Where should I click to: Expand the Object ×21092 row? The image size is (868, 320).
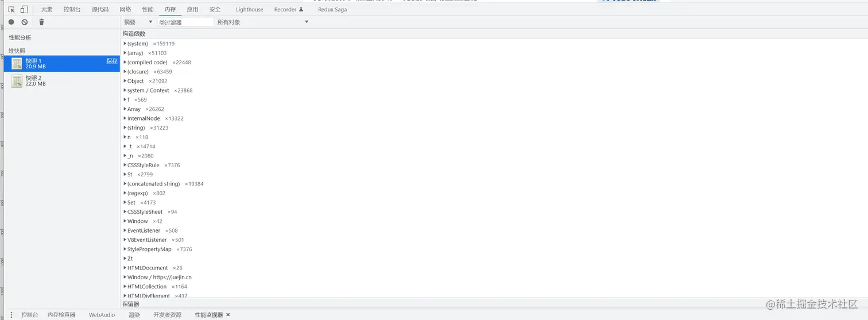click(x=125, y=81)
